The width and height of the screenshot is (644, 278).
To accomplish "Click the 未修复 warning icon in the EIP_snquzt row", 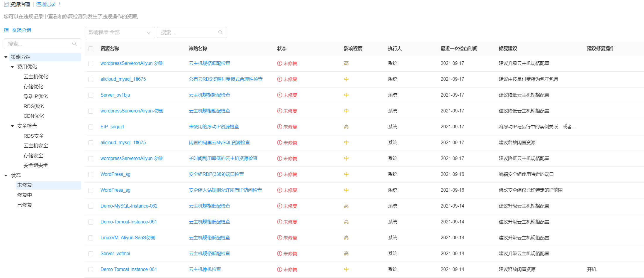I will 280,127.
